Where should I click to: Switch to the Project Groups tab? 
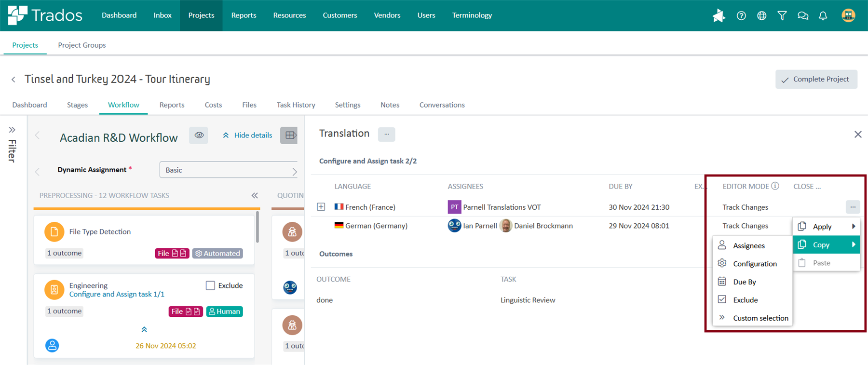82,45
